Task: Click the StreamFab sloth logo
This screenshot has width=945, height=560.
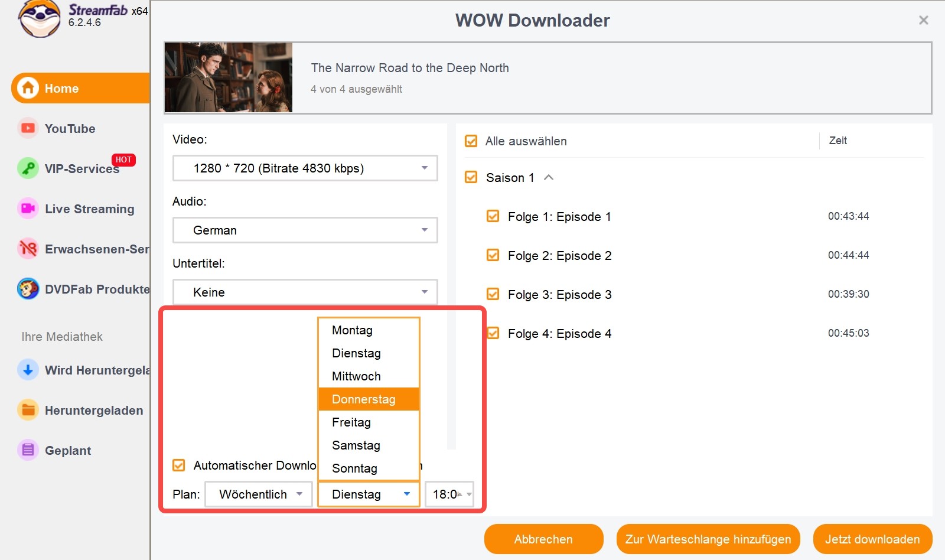Action: click(x=40, y=18)
